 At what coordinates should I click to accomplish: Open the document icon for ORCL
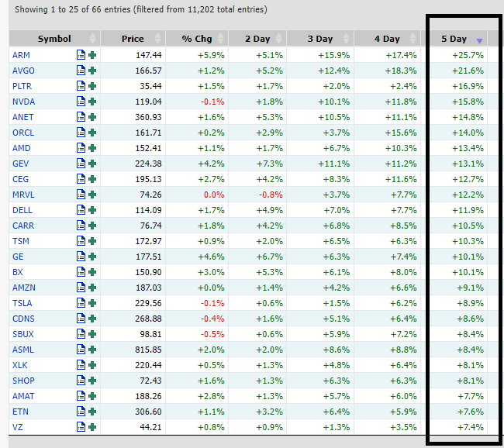[x=81, y=133]
